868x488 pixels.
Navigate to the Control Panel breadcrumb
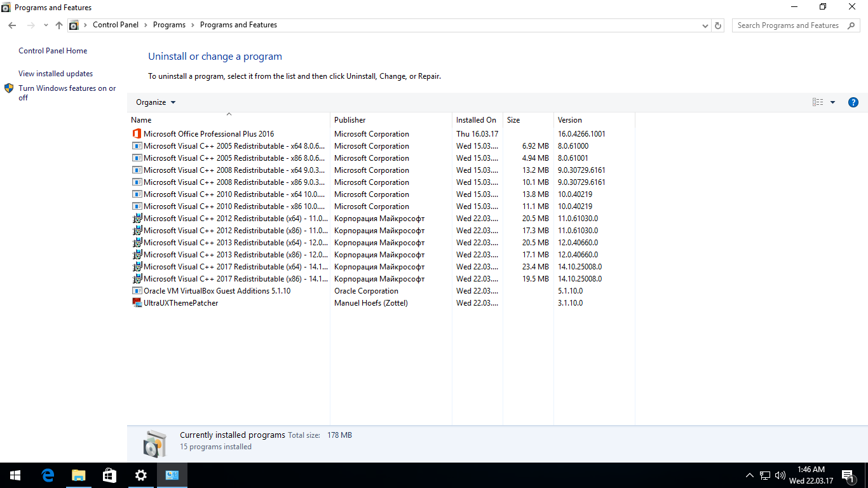pyautogui.click(x=116, y=25)
